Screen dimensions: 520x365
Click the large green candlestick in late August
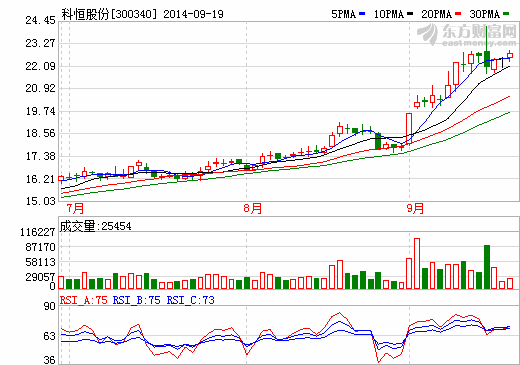[378, 141]
